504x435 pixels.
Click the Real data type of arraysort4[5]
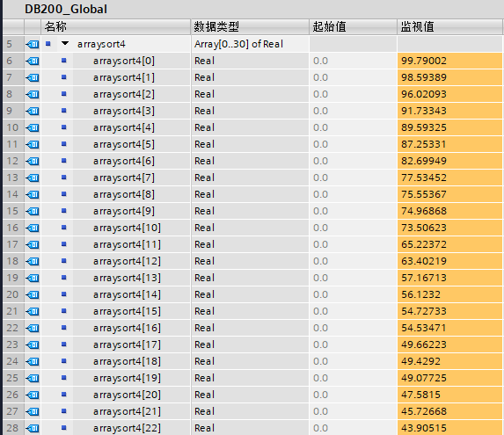coord(250,144)
